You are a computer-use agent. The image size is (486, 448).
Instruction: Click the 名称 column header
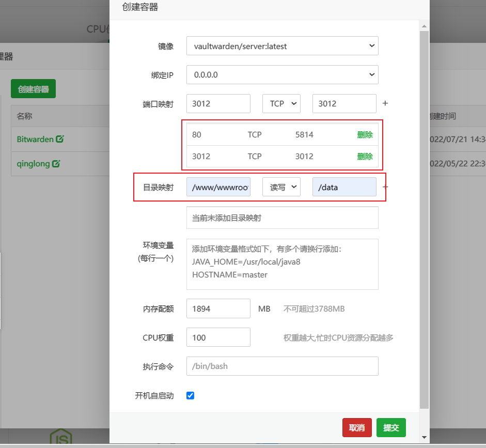click(24, 116)
